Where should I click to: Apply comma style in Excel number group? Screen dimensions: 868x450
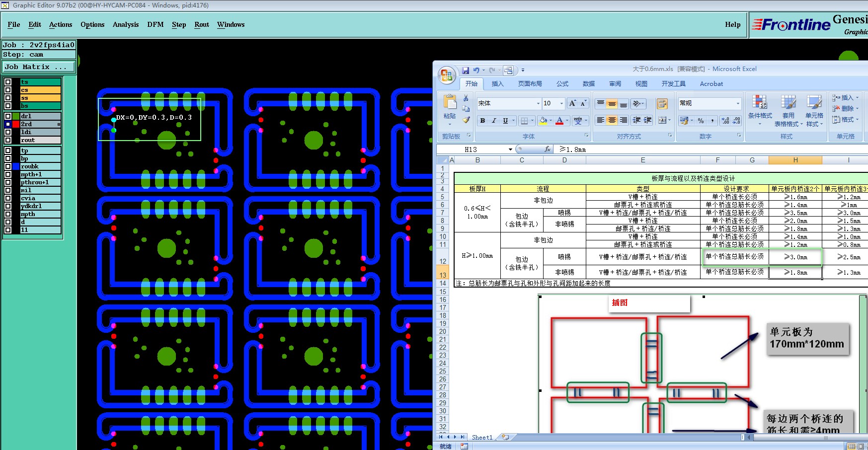click(x=712, y=121)
